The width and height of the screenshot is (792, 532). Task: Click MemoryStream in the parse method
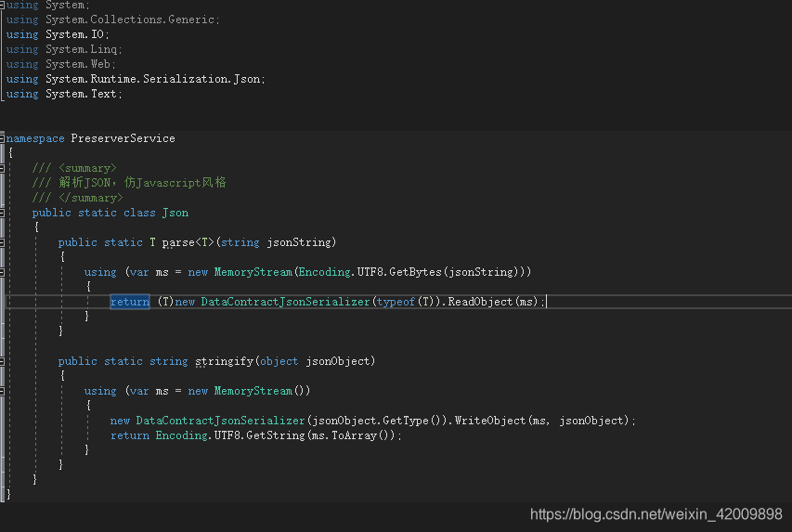(x=253, y=272)
